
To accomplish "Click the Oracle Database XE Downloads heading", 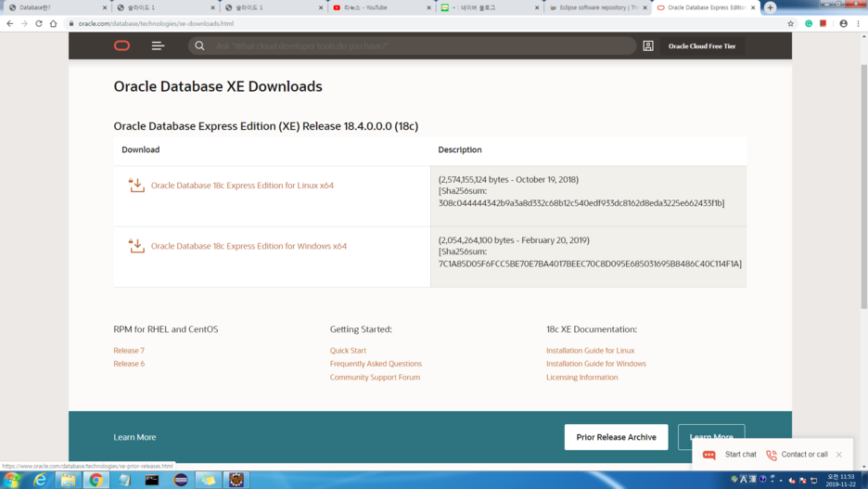I will pyautogui.click(x=218, y=86).
